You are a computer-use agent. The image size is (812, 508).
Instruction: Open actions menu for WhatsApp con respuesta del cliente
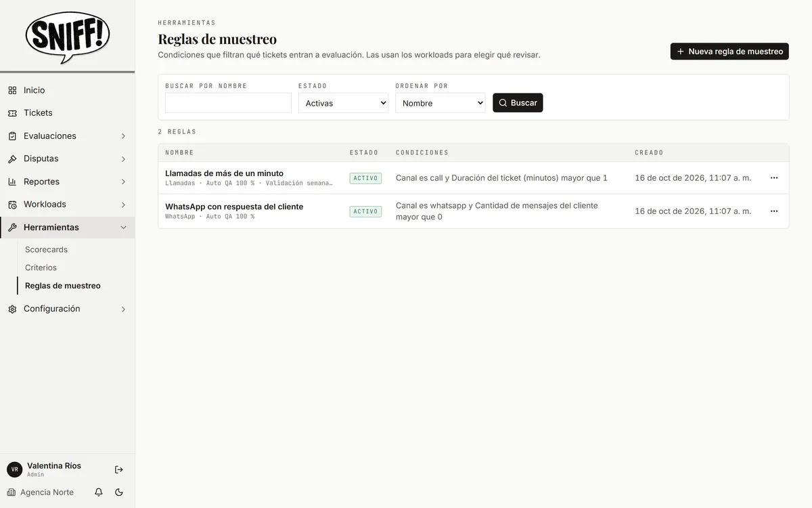(x=774, y=211)
